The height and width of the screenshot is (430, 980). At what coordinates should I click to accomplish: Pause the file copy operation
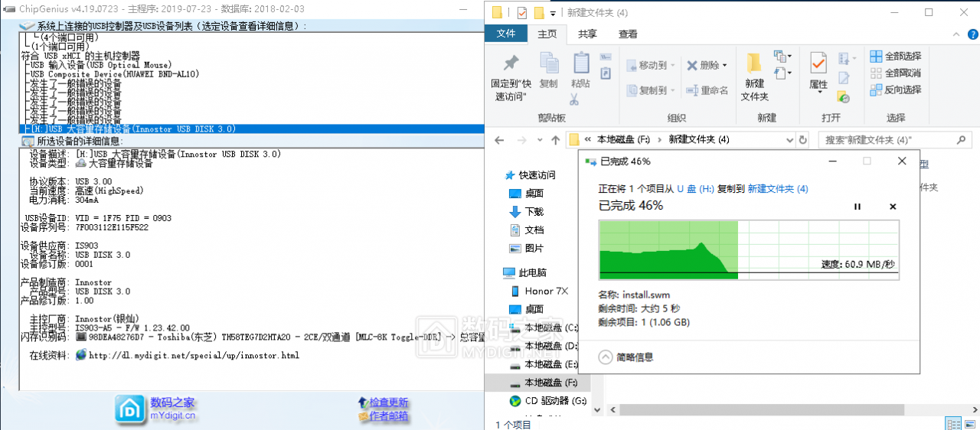(x=857, y=207)
